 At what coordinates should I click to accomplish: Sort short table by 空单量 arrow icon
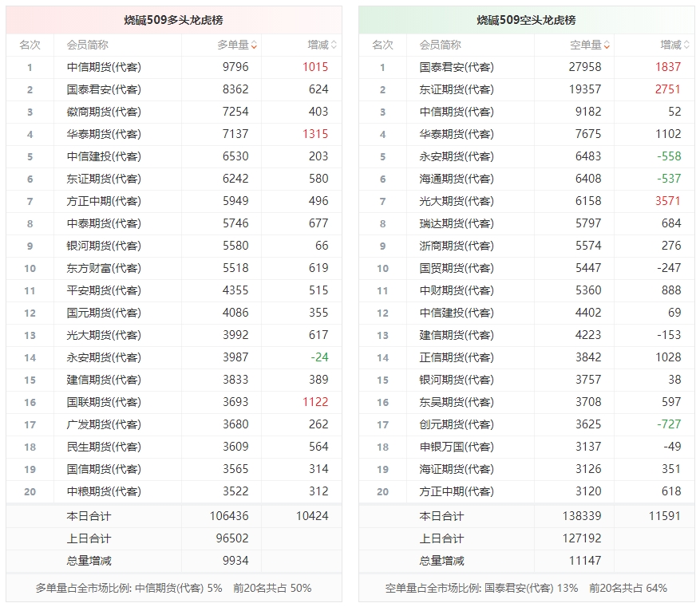click(607, 45)
